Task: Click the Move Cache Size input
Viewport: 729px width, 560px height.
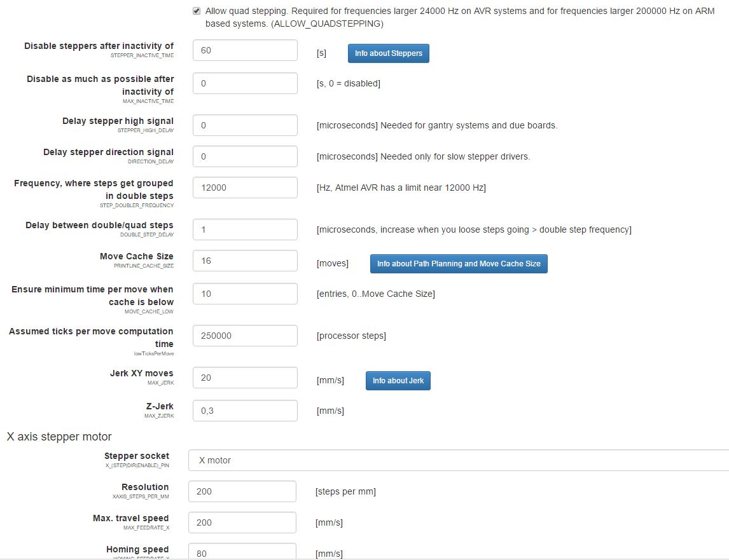Action: (x=245, y=261)
